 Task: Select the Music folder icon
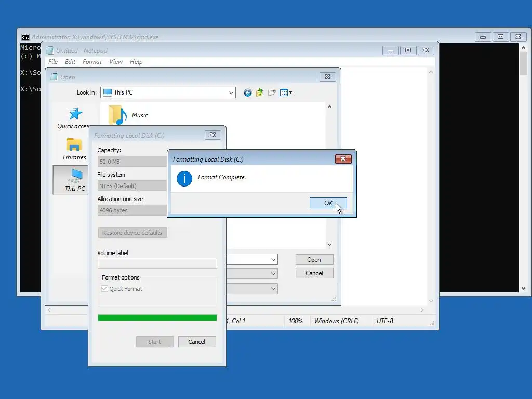117,115
